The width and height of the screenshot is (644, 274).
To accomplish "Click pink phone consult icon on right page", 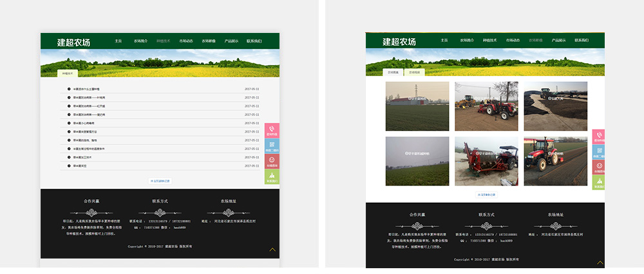I will tap(599, 137).
